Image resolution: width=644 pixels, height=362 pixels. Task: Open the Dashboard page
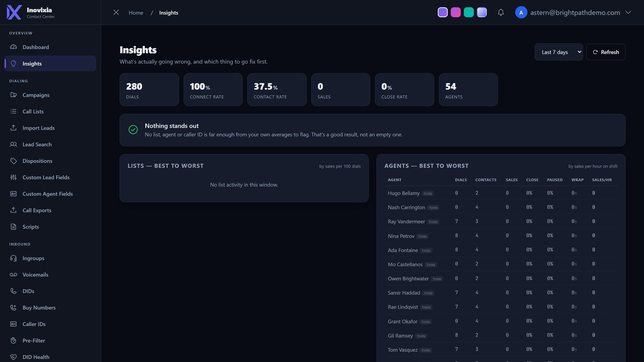[50, 47]
